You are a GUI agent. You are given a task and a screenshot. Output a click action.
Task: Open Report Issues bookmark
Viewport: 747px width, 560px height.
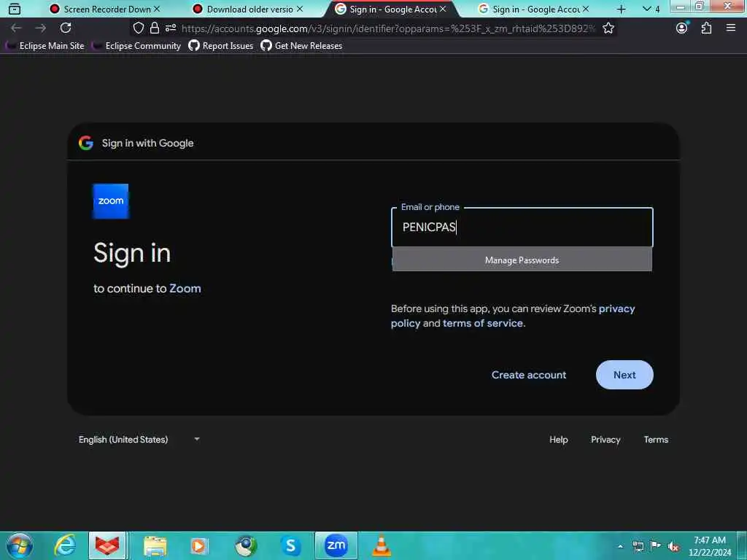221,46
